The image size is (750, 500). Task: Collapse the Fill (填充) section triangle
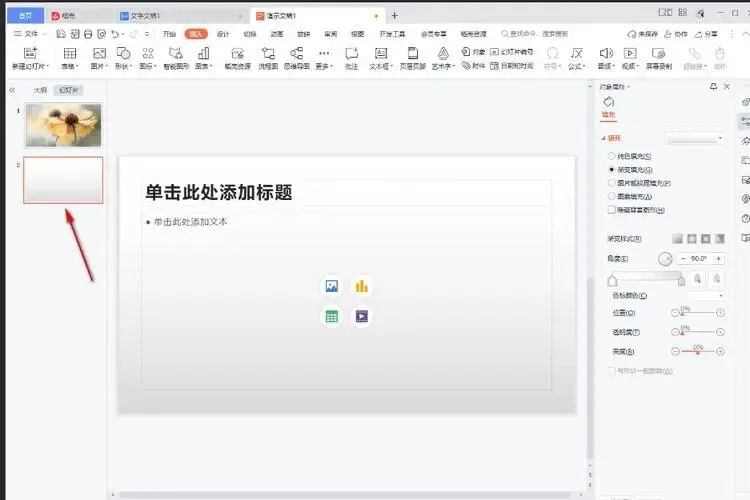603,138
